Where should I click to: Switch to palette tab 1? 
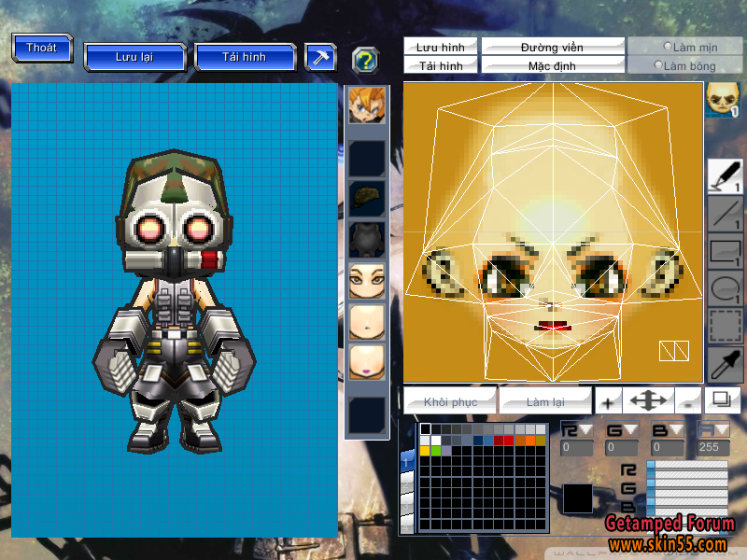(x=407, y=461)
